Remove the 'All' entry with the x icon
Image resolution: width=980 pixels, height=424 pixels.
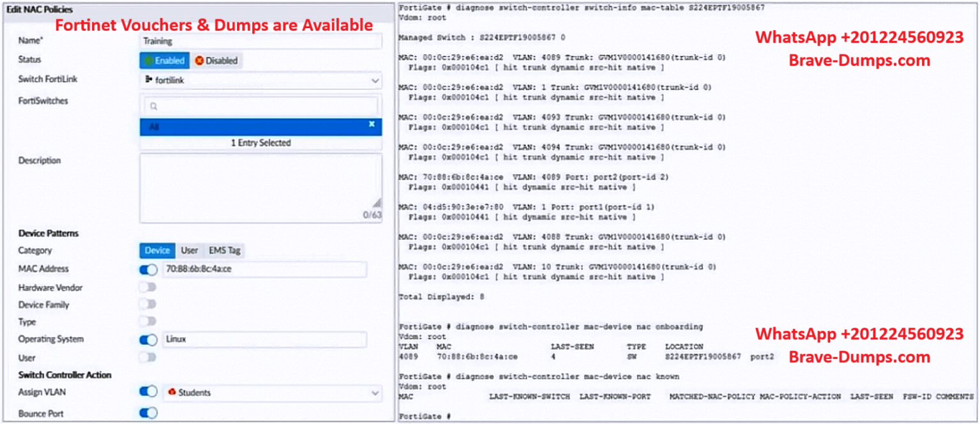(372, 125)
